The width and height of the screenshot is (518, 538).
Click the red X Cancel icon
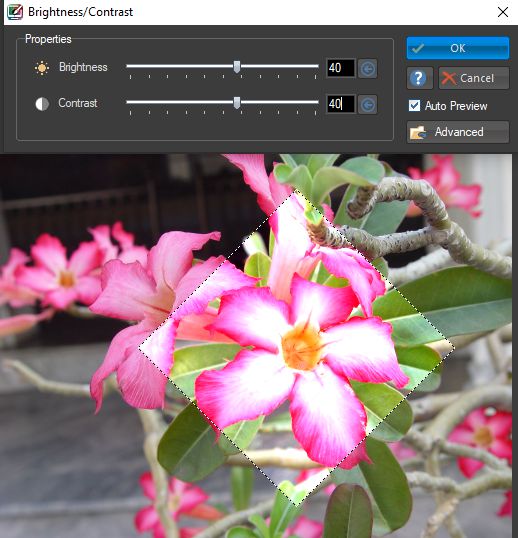pos(449,78)
